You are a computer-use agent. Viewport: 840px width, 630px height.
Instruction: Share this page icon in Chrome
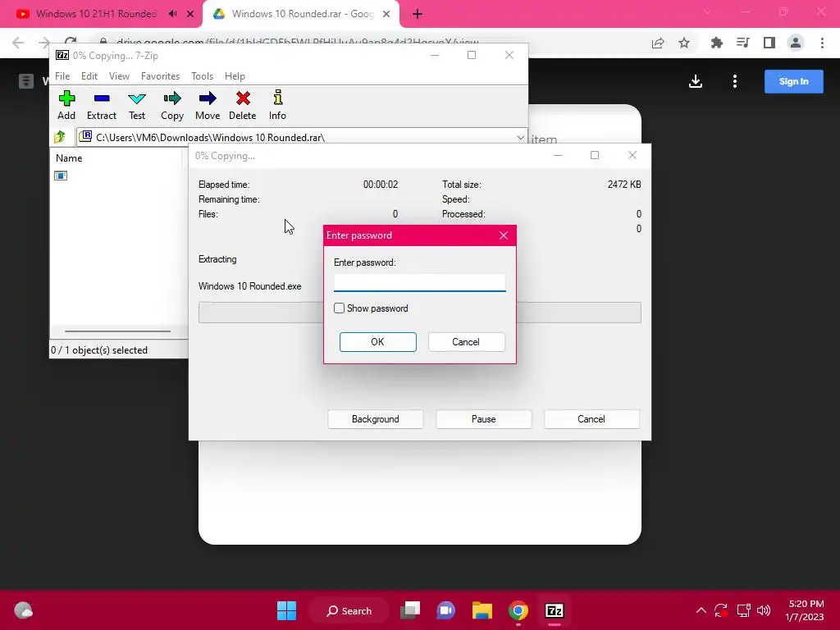point(658,43)
